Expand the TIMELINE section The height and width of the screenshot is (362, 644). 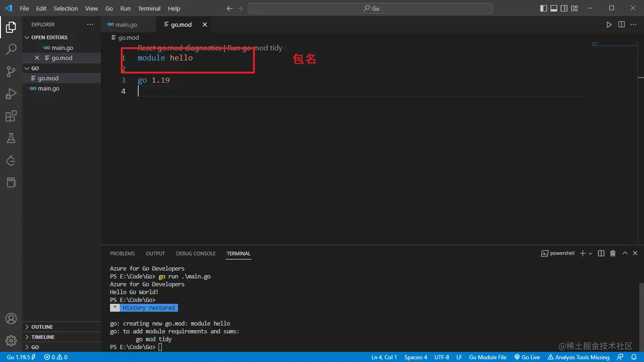click(61, 337)
